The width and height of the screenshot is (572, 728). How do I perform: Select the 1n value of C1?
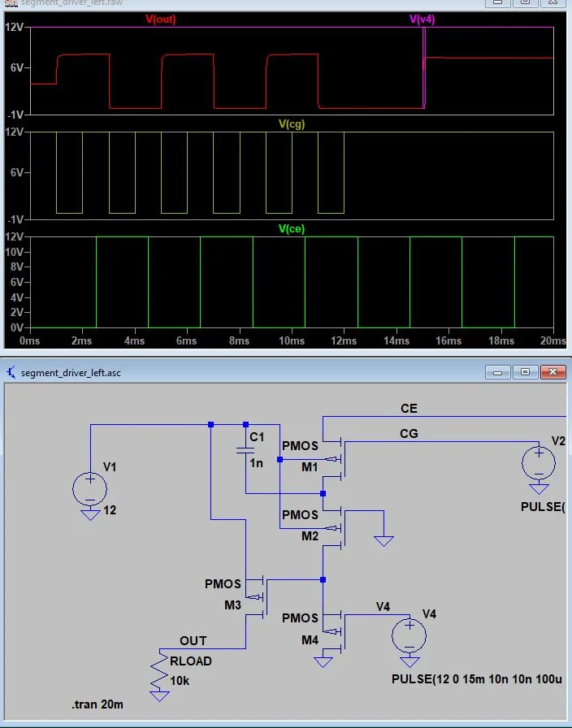point(256,463)
